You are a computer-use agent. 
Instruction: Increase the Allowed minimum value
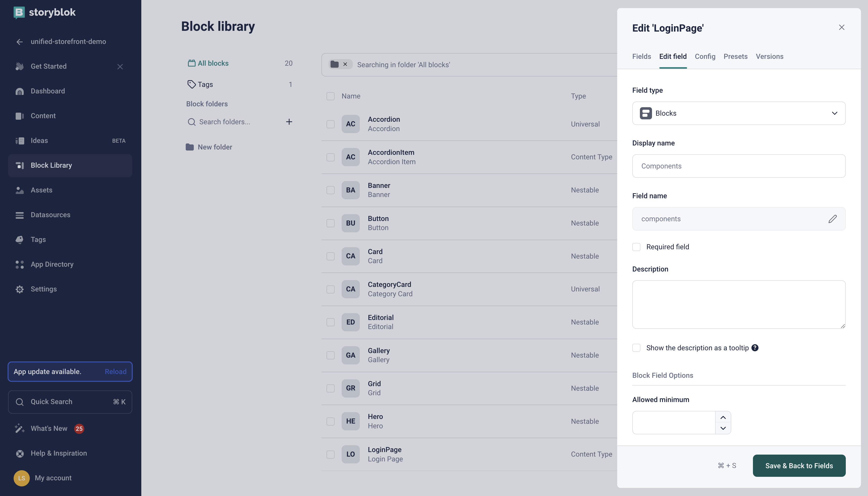coord(723,417)
